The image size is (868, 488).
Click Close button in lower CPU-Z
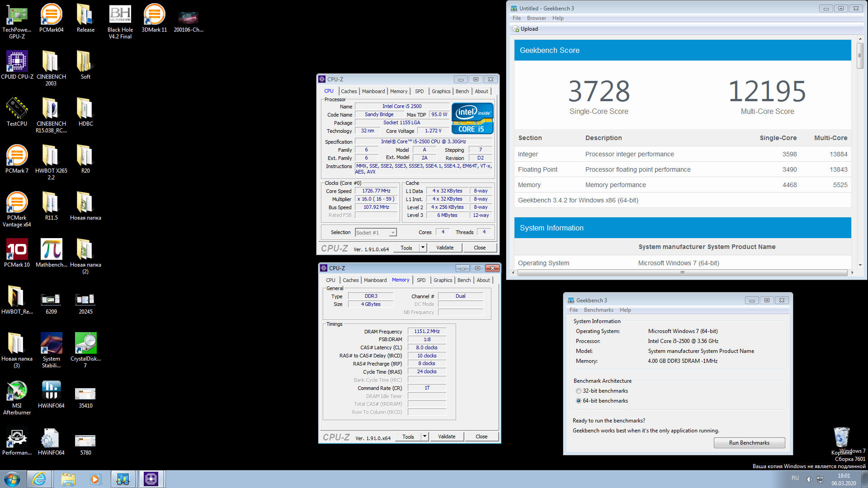pos(481,436)
